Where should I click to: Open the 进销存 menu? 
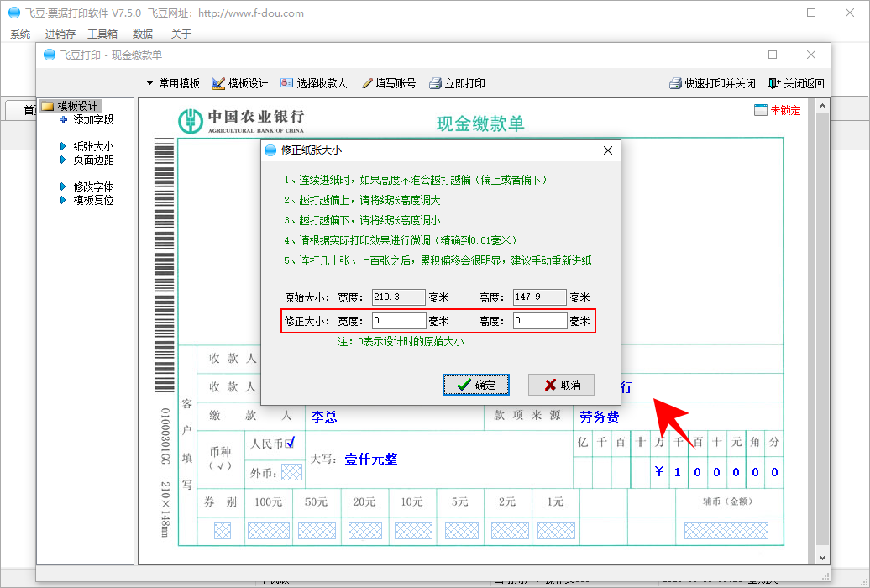(60, 34)
